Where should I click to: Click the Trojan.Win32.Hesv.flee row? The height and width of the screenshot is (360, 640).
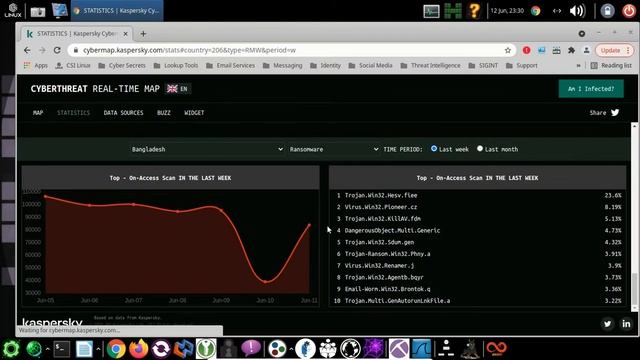point(478,196)
